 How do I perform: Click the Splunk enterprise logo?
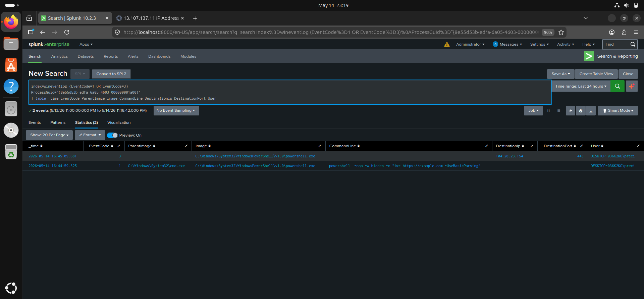click(49, 44)
